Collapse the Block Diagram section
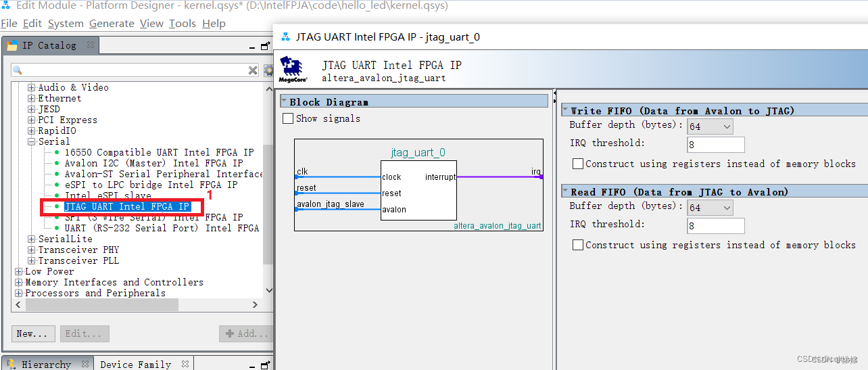 point(285,101)
